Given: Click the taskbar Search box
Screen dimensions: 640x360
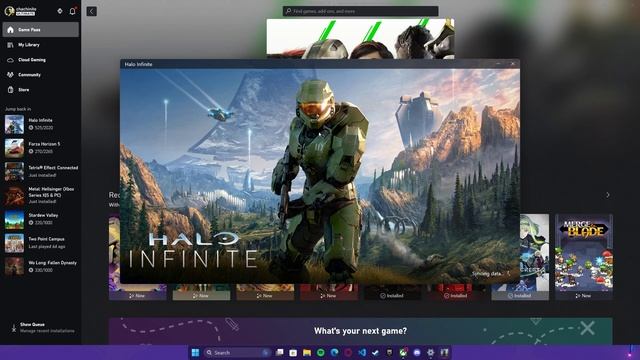Looking at the screenshot, I should (x=237, y=353).
